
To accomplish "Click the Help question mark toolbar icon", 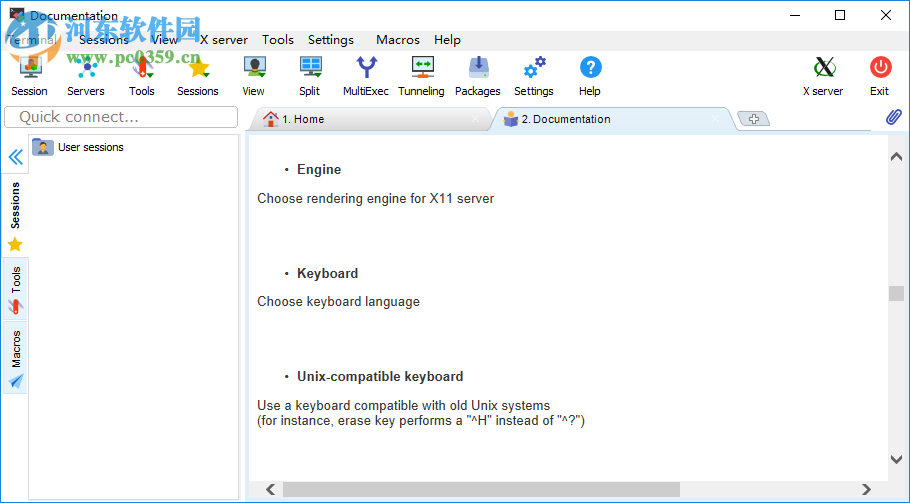I will pyautogui.click(x=590, y=68).
